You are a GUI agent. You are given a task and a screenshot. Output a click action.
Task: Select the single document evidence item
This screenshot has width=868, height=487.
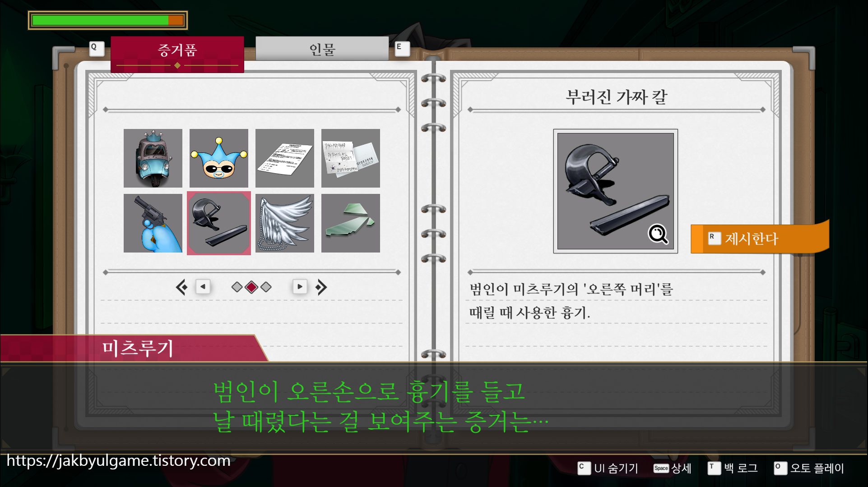[x=285, y=158]
